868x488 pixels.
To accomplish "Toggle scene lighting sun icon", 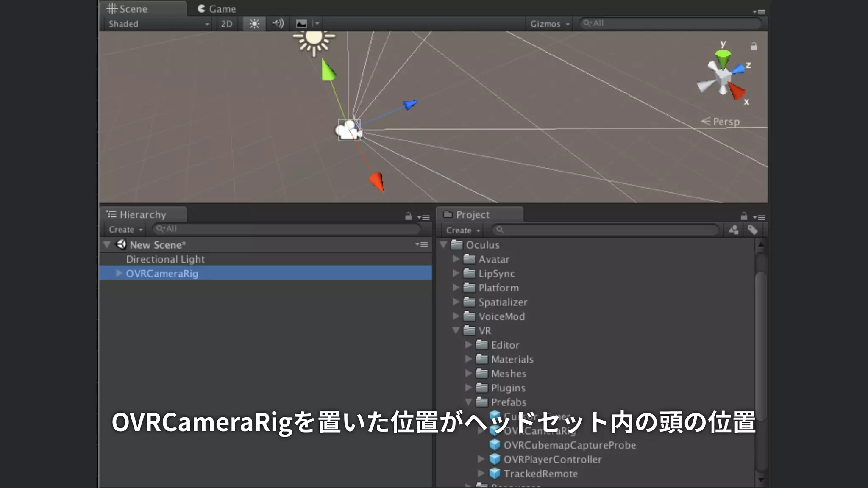I will [254, 24].
